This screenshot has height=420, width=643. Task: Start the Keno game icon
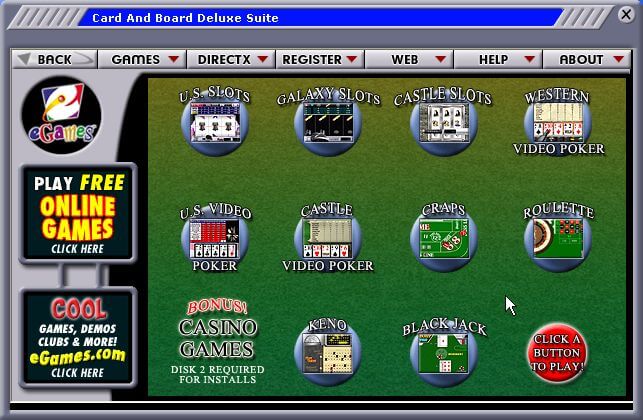click(x=328, y=353)
